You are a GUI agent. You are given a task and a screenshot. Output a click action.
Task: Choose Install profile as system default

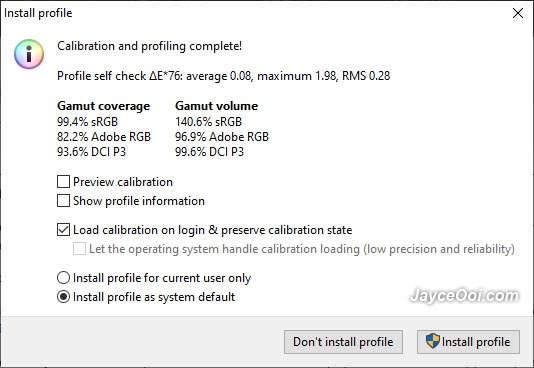pos(63,297)
